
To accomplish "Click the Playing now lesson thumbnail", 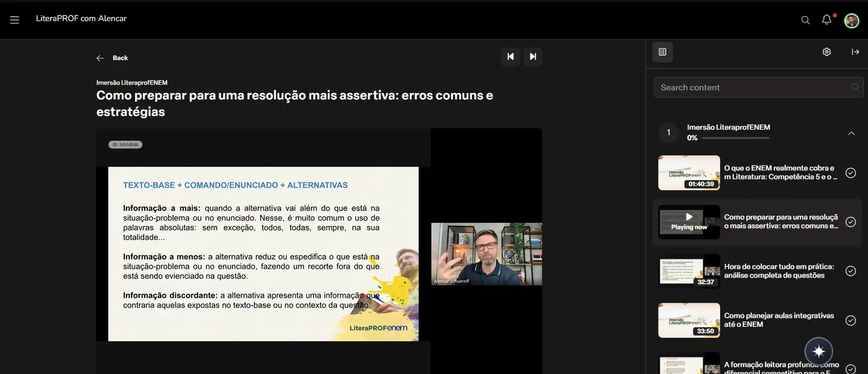I will (x=689, y=222).
